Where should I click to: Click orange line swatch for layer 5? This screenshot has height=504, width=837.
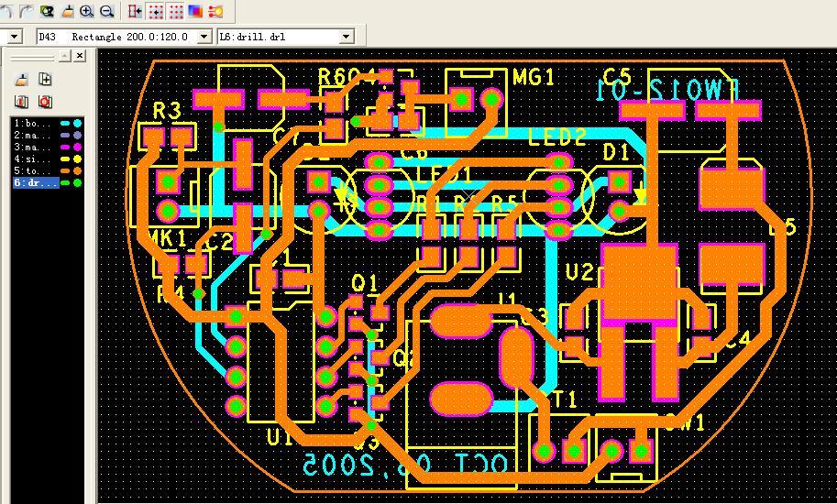click(x=65, y=170)
